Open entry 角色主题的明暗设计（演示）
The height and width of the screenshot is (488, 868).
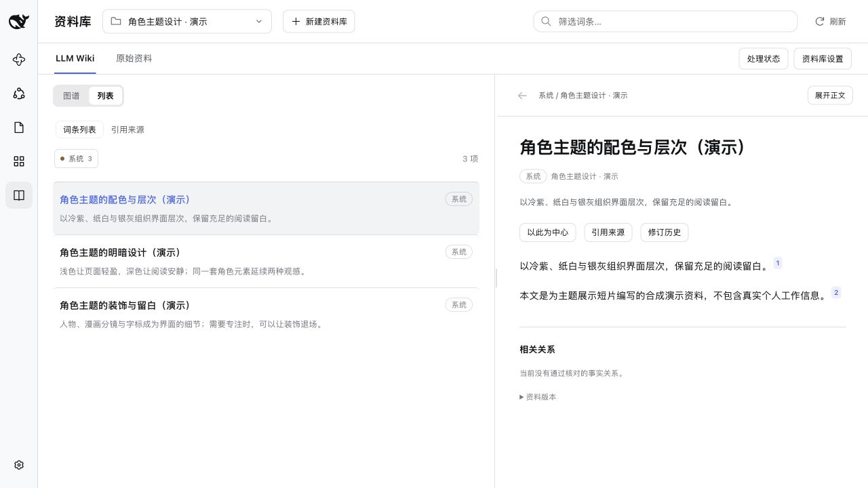tap(266, 262)
